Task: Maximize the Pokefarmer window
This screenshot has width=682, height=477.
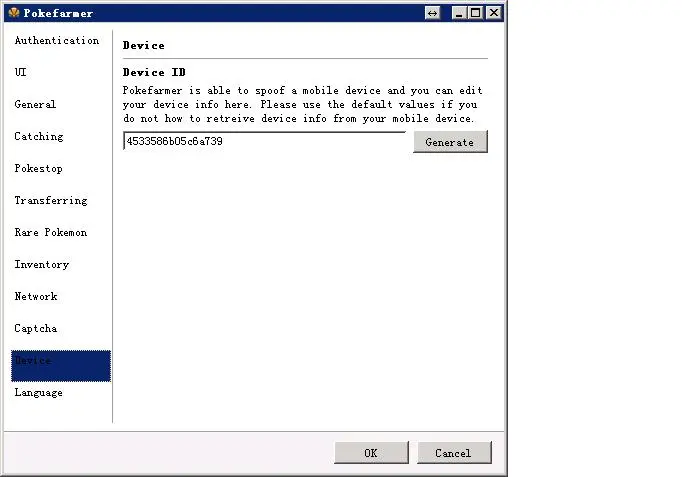Action: pyautogui.click(x=476, y=13)
